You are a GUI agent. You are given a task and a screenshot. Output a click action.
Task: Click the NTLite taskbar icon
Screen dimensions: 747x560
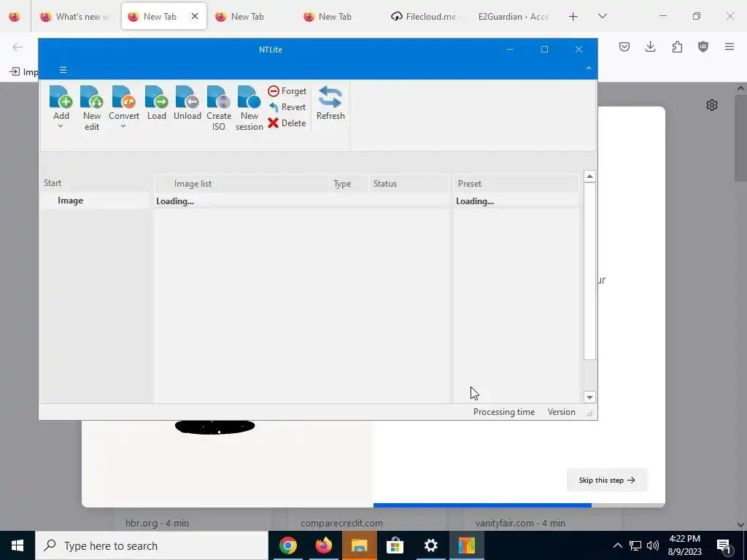pos(466,545)
